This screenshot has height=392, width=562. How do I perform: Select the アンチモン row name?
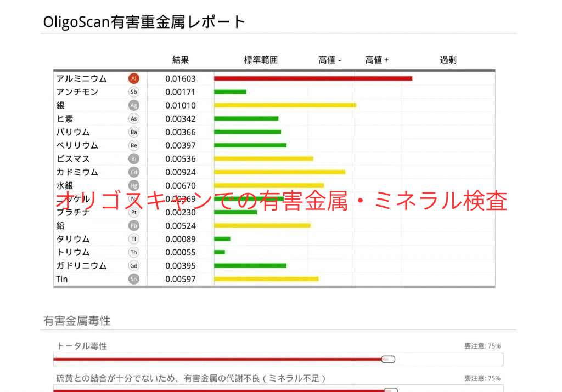(77, 92)
